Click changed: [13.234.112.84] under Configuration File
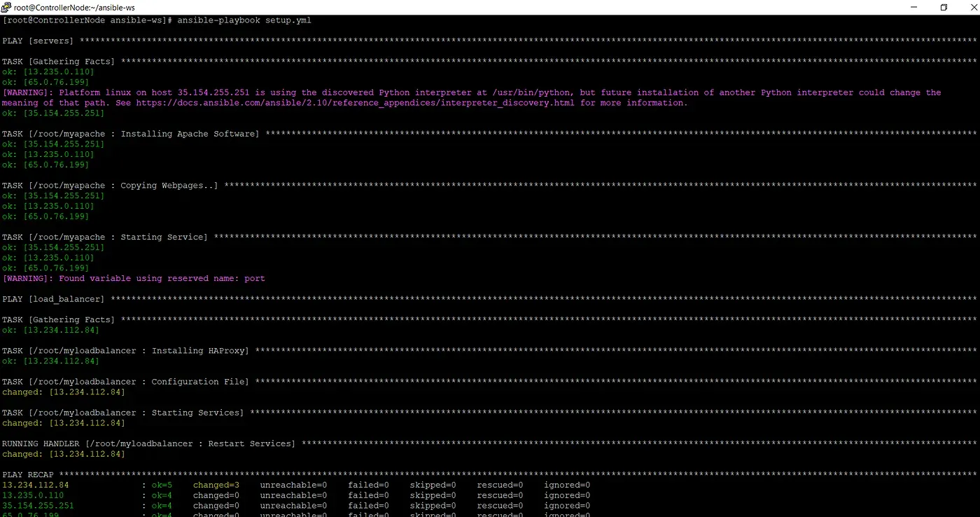Screen dimensions: 980x517 pos(64,392)
